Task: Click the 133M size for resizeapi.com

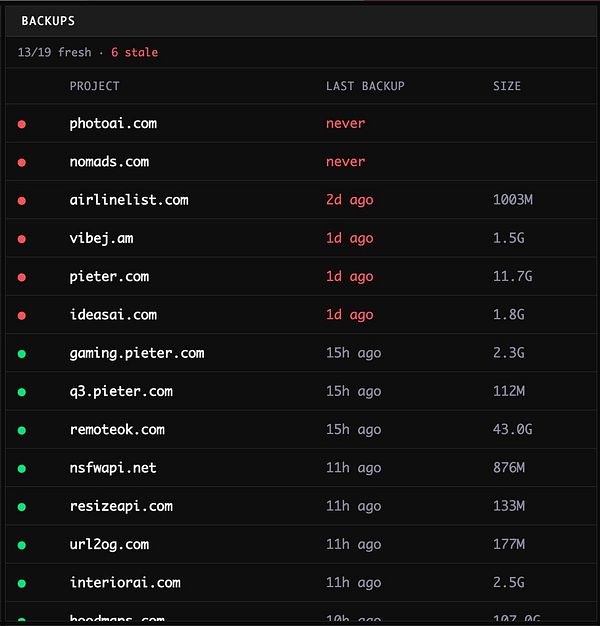Action: (x=509, y=506)
